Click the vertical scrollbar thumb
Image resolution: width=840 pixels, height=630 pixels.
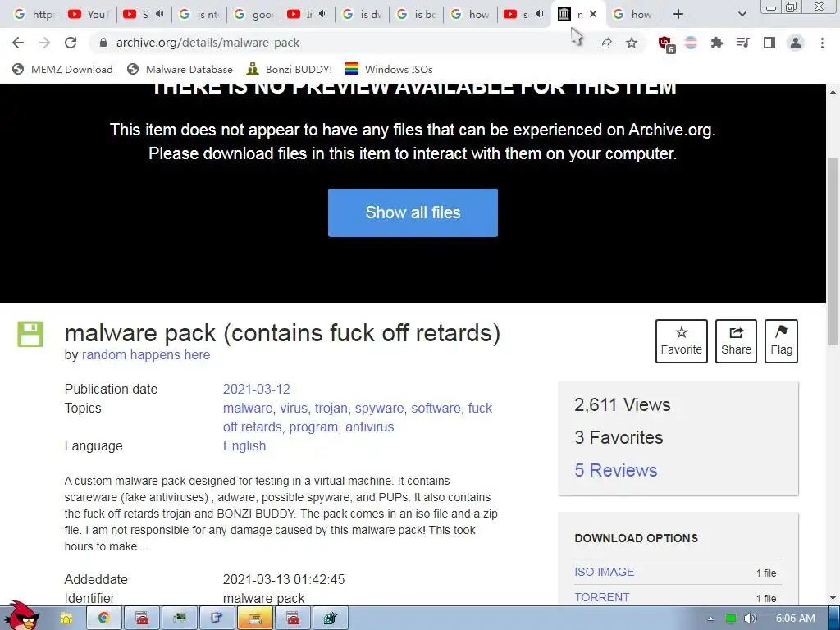833,252
